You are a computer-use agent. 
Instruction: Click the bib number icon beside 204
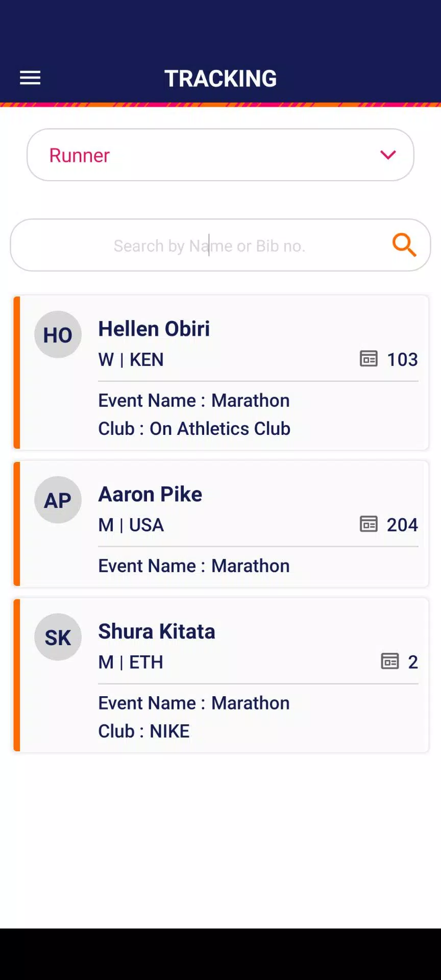(x=369, y=524)
